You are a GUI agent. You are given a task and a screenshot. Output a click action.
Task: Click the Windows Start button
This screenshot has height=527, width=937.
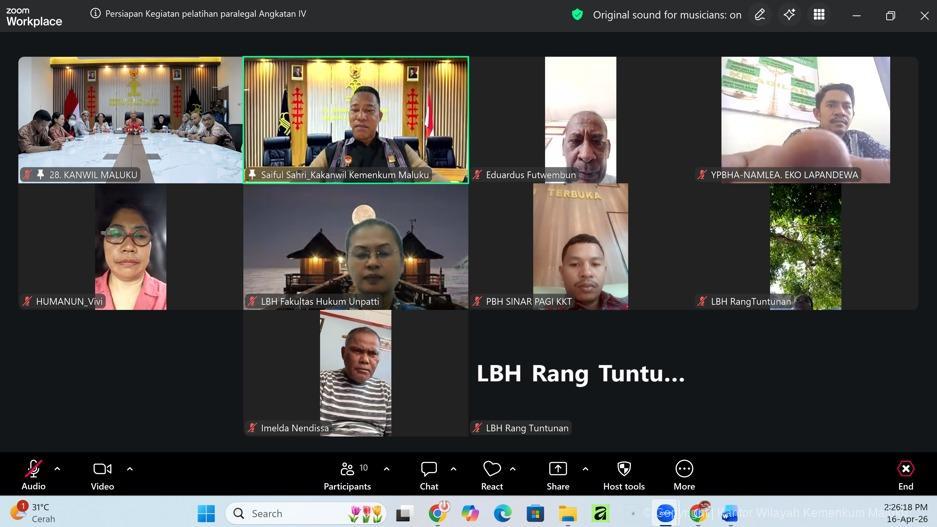point(206,513)
